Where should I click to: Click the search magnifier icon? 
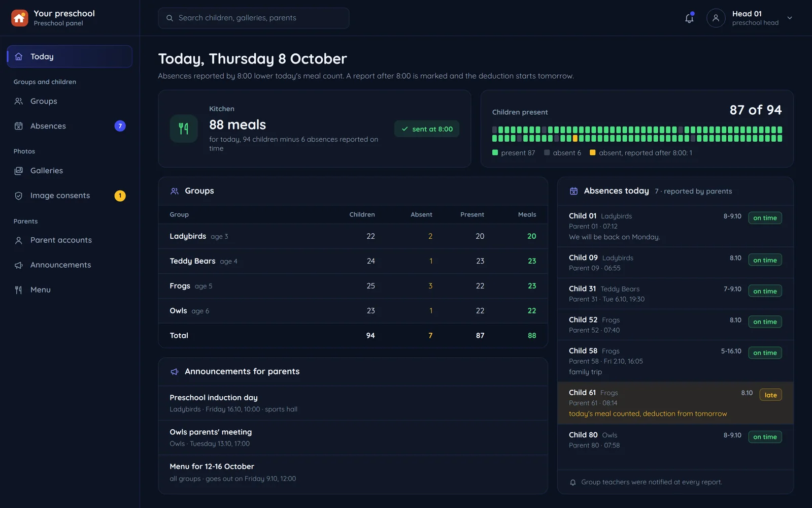(170, 18)
